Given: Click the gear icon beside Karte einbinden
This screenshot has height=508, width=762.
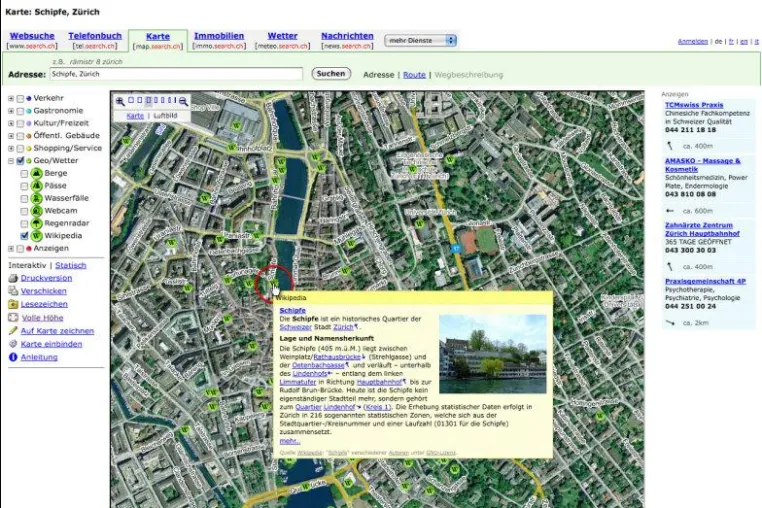Looking at the screenshot, I should click(x=13, y=344).
